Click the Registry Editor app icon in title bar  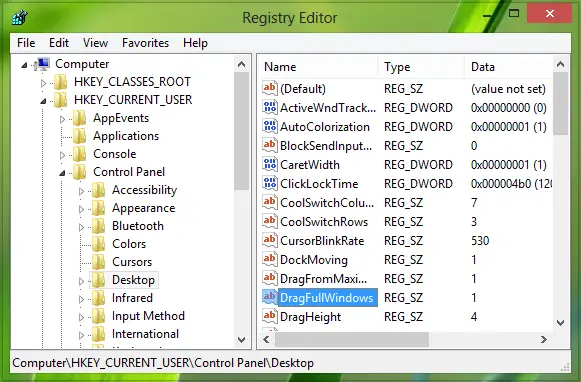19,17
